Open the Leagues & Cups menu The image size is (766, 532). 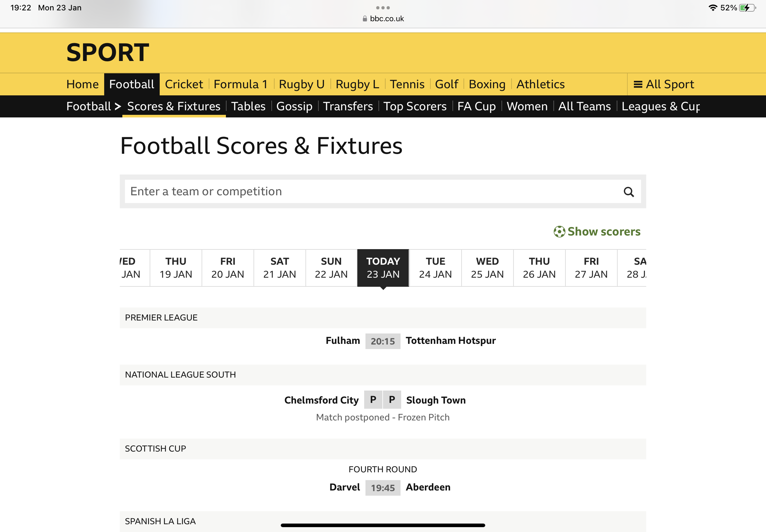pyautogui.click(x=661, y=106)
